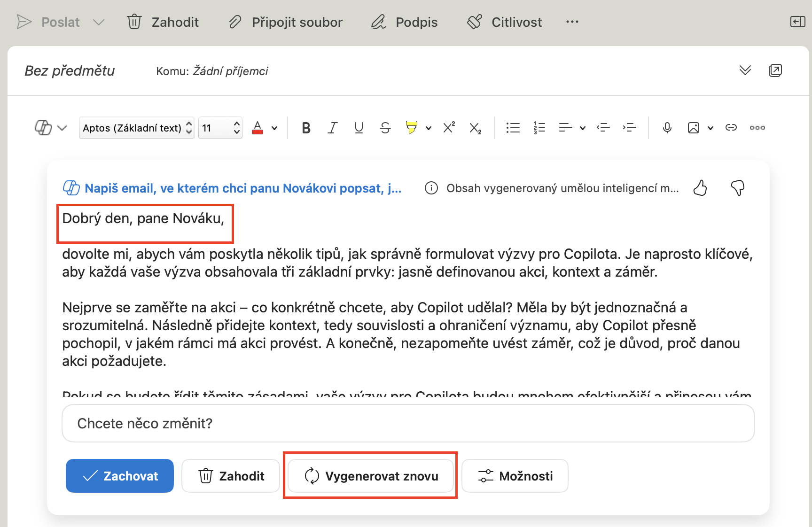Screen dimensions: 812x527
Task: Open the Citlivost sensitivity option
Action: [504, 22]
